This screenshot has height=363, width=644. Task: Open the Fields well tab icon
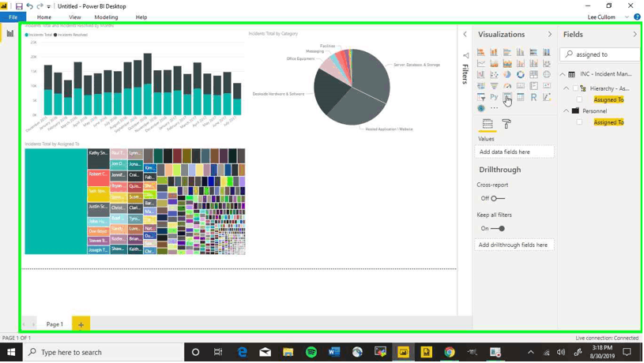(x=488, y=123)
